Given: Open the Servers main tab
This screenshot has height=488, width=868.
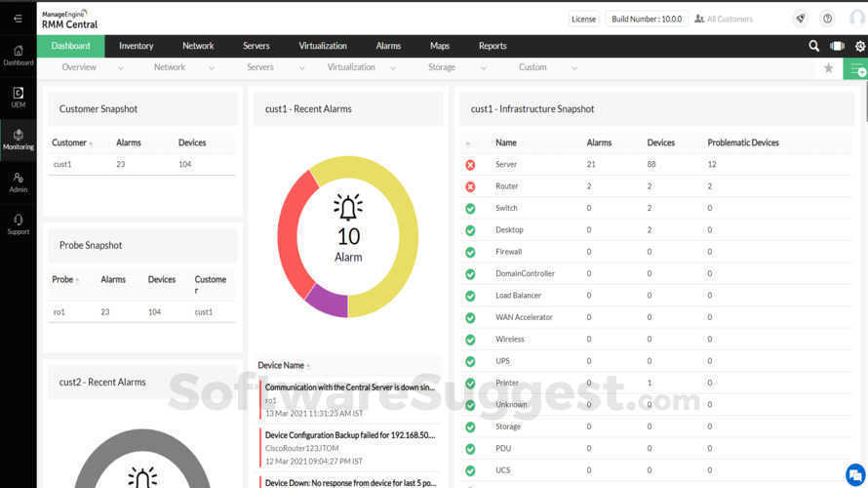Looking at the screenshot, I should point(256,46).
